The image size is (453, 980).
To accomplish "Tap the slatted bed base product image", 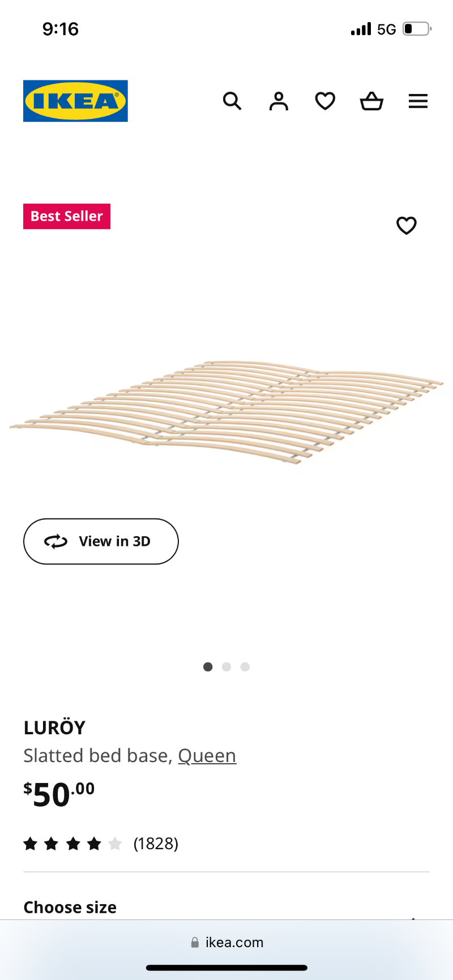I will [226, 412].
